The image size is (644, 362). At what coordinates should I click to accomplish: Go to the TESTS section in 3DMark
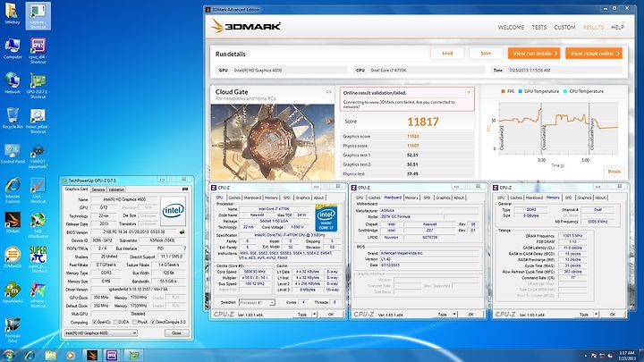[538, 27]
